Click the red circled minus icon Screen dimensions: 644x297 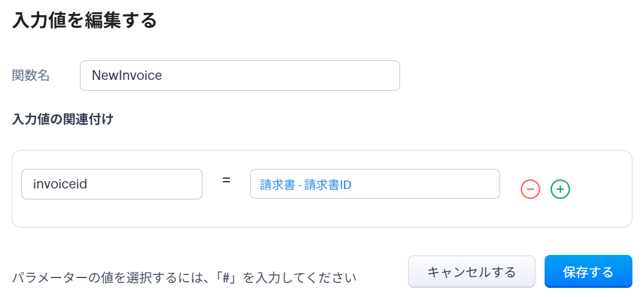click(x=530, y=190)
